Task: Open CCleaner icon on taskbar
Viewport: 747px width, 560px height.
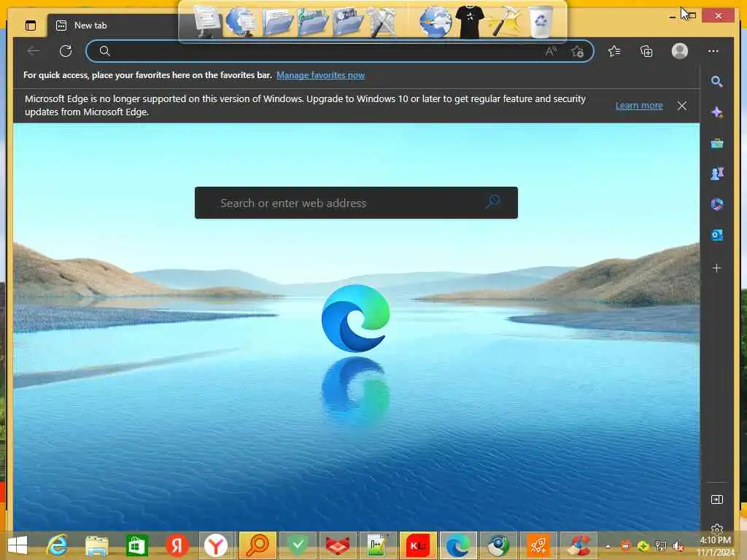Action: click(x=578, y=545)
